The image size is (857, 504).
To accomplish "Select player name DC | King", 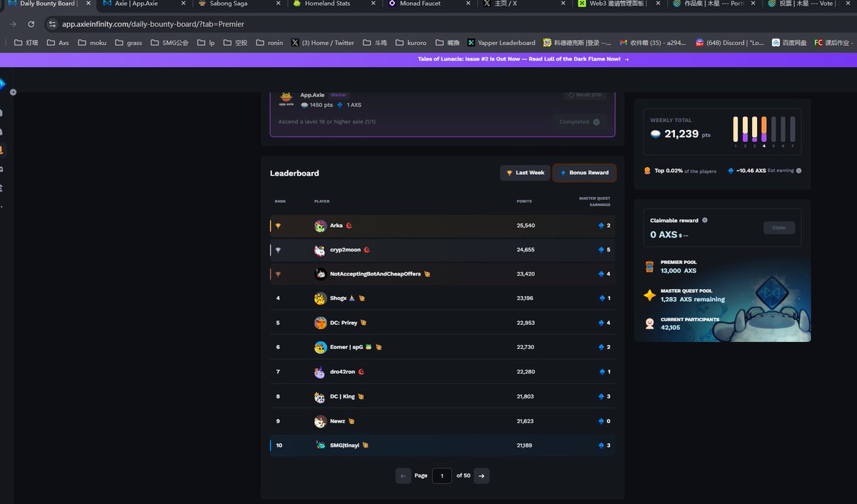I will point(342,396).
